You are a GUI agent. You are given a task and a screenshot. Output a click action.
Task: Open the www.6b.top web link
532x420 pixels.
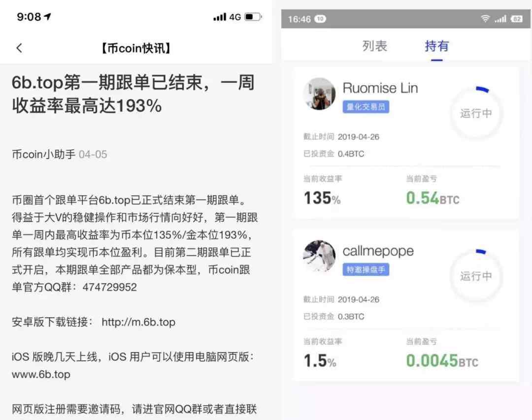point(41,374)
